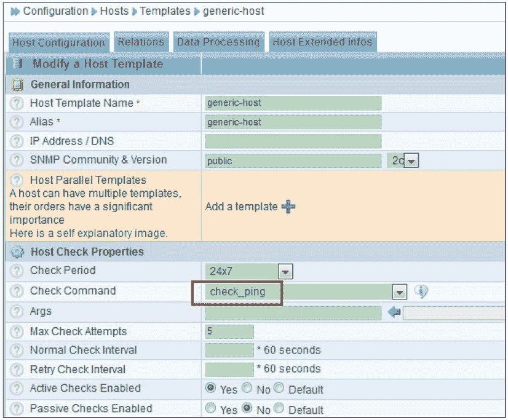Click the blue arrow icon next to Args
This screenshot has height=420, width=508.
point(394,312)
